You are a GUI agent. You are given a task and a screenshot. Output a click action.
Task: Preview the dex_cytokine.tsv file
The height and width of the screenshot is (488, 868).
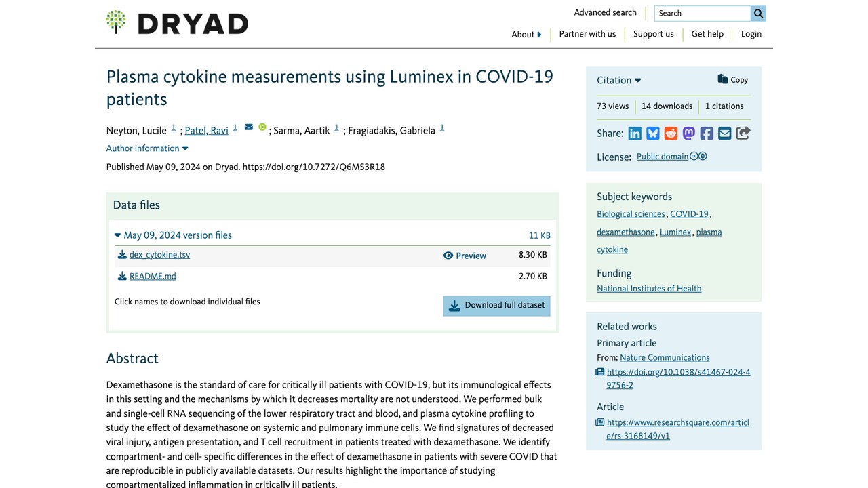(x=465, y=256)
